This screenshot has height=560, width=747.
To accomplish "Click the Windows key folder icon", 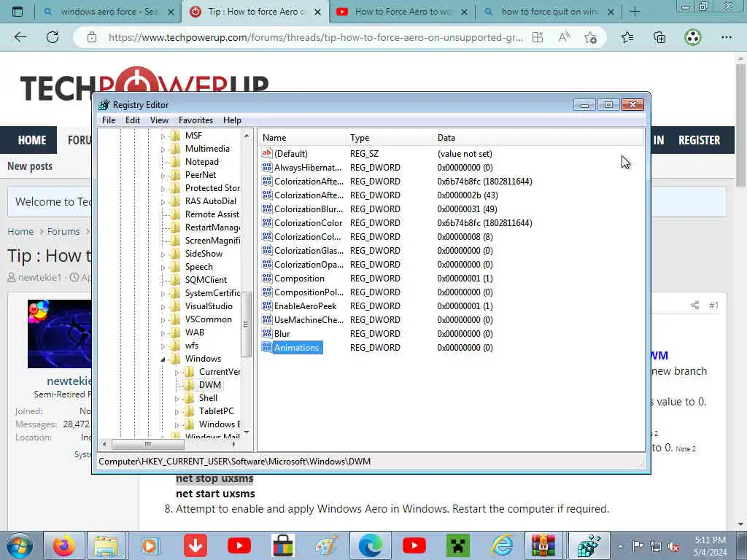I will (x=175, y=359).
